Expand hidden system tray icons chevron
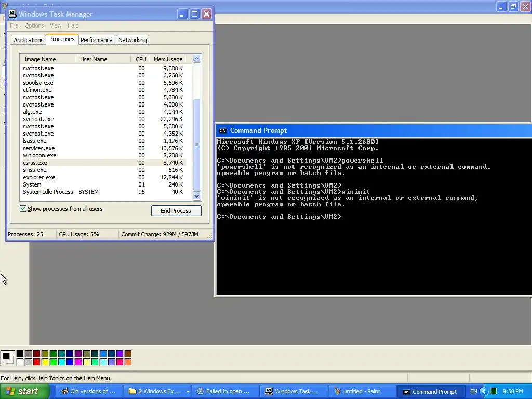 pos(484,391)
